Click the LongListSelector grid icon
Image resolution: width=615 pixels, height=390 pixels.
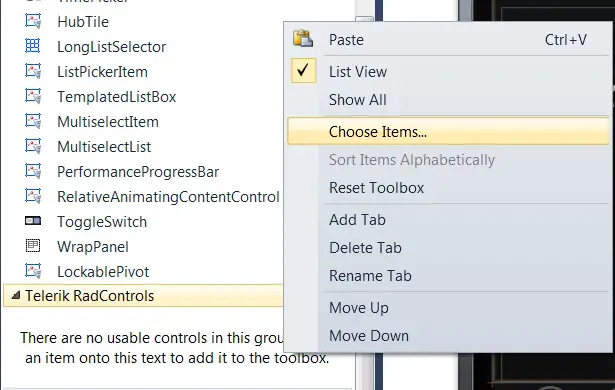(x=33, y=46)
